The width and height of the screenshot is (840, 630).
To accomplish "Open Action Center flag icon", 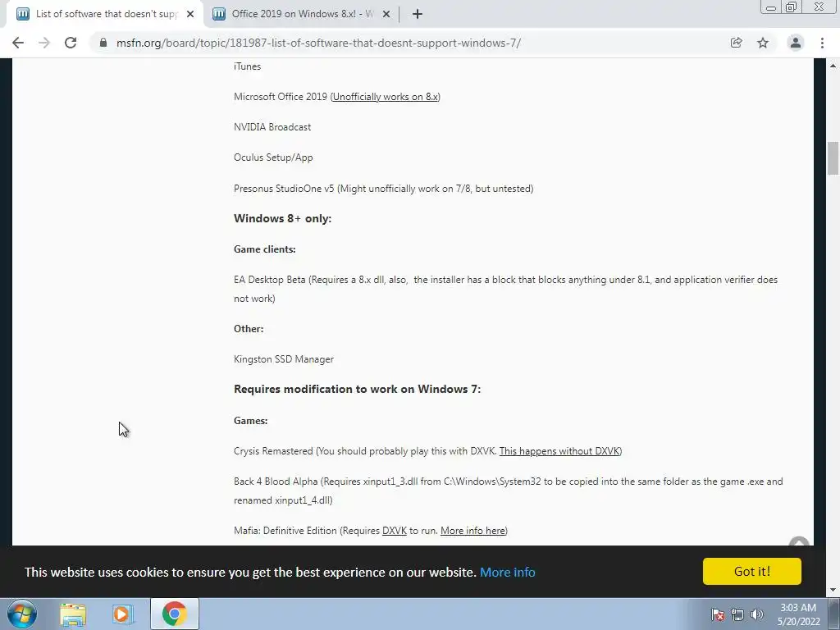I will (x=718, y=614).
